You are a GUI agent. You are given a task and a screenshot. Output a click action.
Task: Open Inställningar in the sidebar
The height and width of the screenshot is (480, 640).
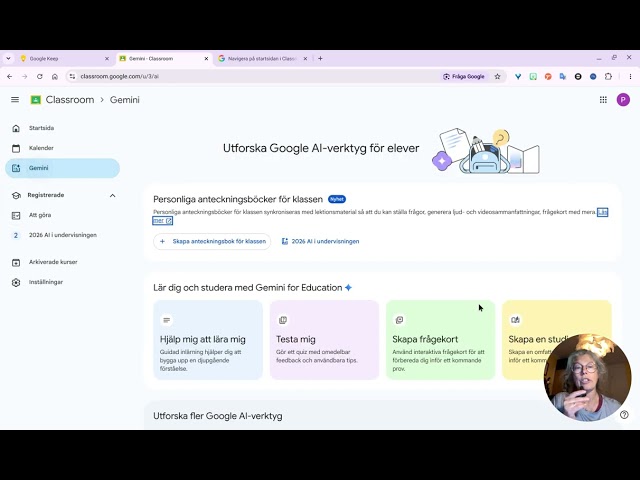pyautogui.click(x=62, y=282)
